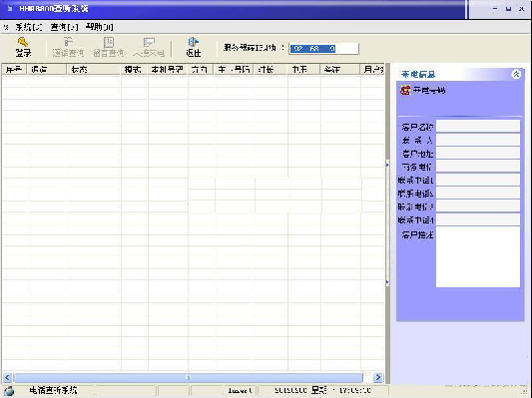Screen dimensions: 532x398
Task: Maximize the application window
Action: 508,9
